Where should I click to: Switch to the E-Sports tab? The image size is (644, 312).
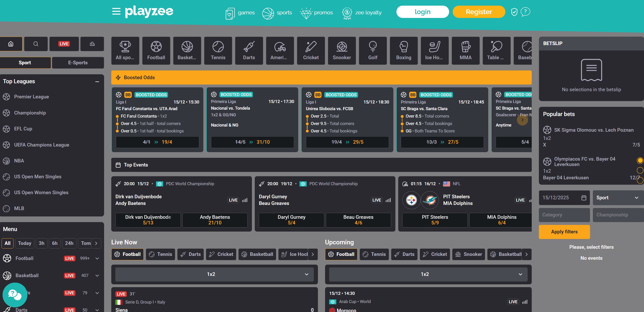78,63
